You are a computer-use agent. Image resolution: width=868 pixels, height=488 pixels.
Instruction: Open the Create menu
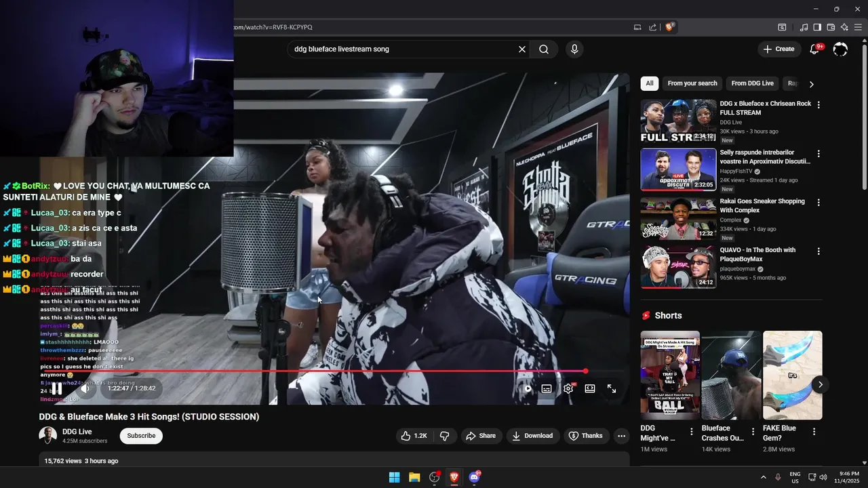point(778,49)
